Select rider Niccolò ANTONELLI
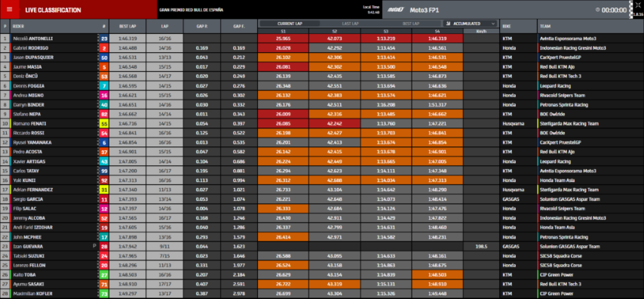The width and height of the screenshot is (644, 299). 32,39
